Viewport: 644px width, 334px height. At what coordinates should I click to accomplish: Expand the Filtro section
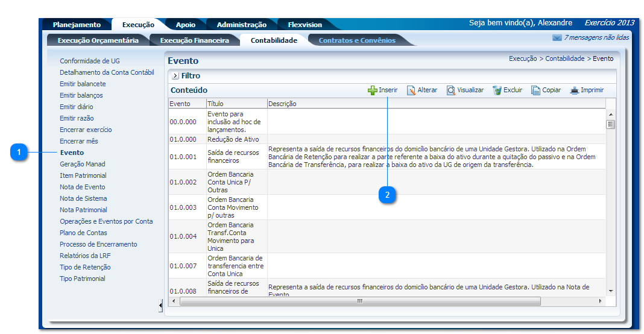(175, 76)
